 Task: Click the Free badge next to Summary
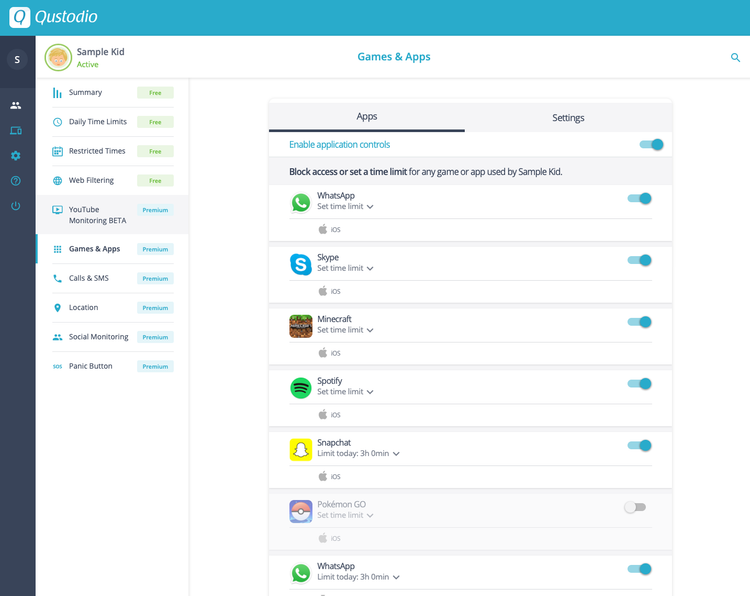point(155,93)
